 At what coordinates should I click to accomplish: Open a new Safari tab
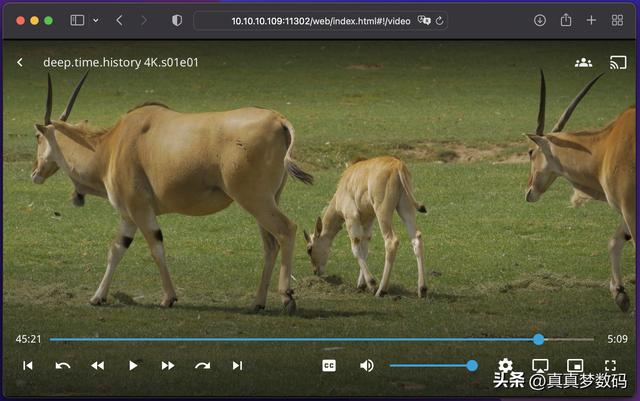click(591, 20)
